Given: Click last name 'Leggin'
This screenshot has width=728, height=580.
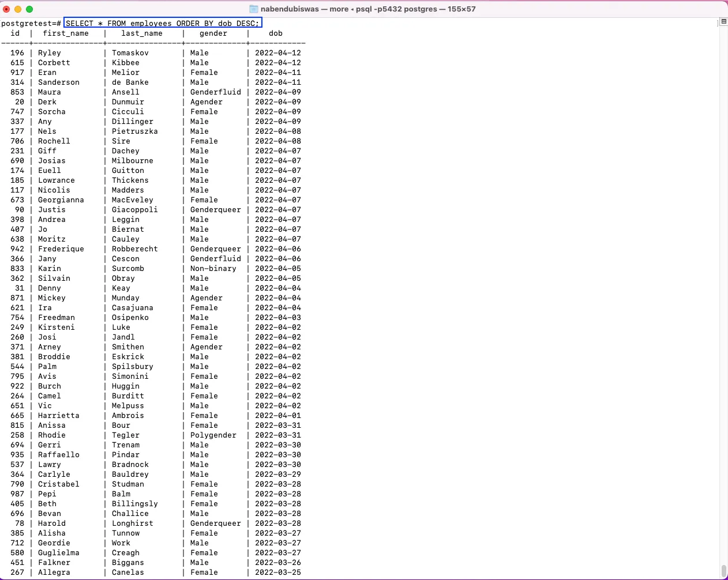Looking at the screenshot, I should coord(126,220).
